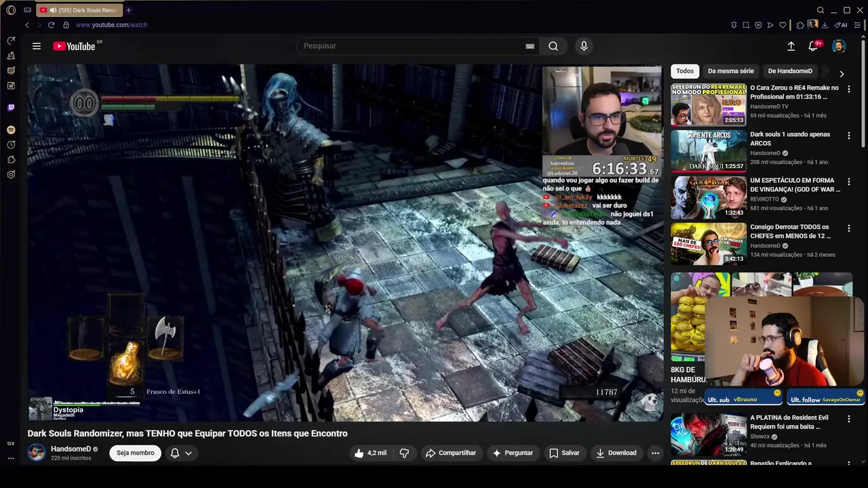
Task: Click Seja membro button
Action: pos(136,453)
